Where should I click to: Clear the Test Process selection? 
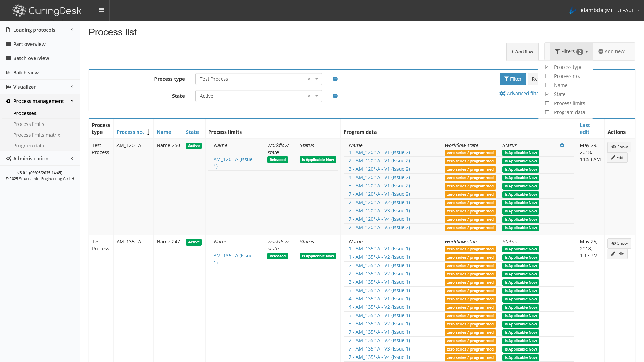(308, 79)
